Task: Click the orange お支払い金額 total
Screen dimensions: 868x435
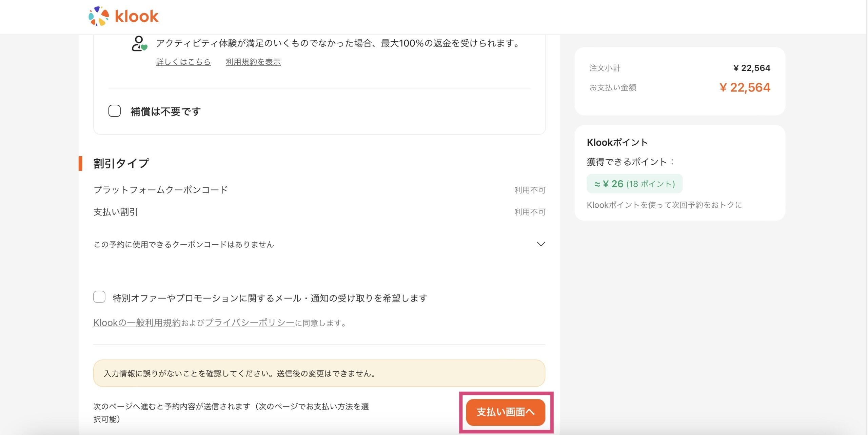Action: point(745,87)
